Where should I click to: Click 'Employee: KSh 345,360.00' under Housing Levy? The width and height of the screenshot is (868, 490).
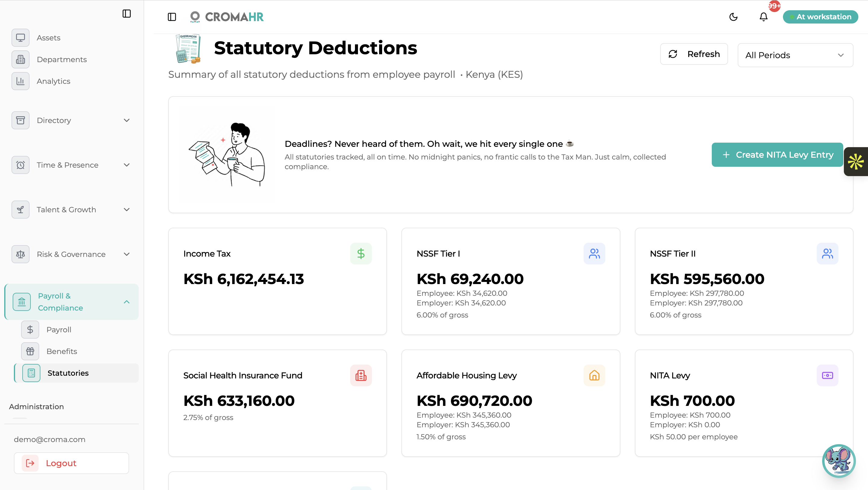(x=464, y=415)
